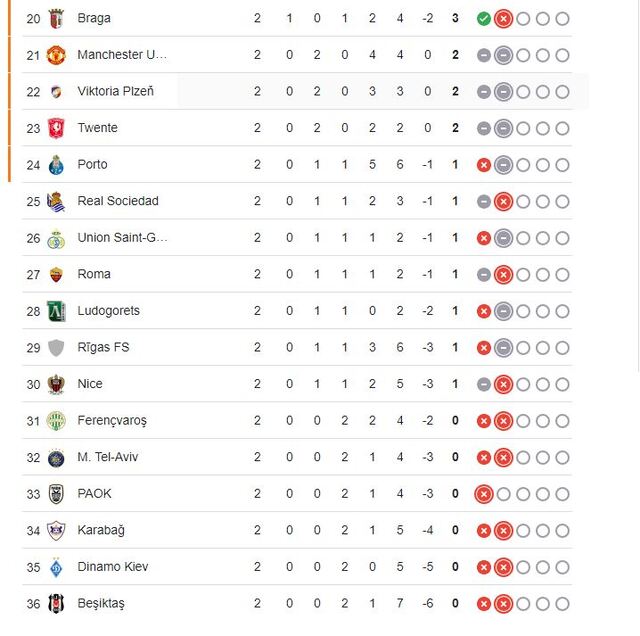Click the Beşiktaş club crest

56,604
